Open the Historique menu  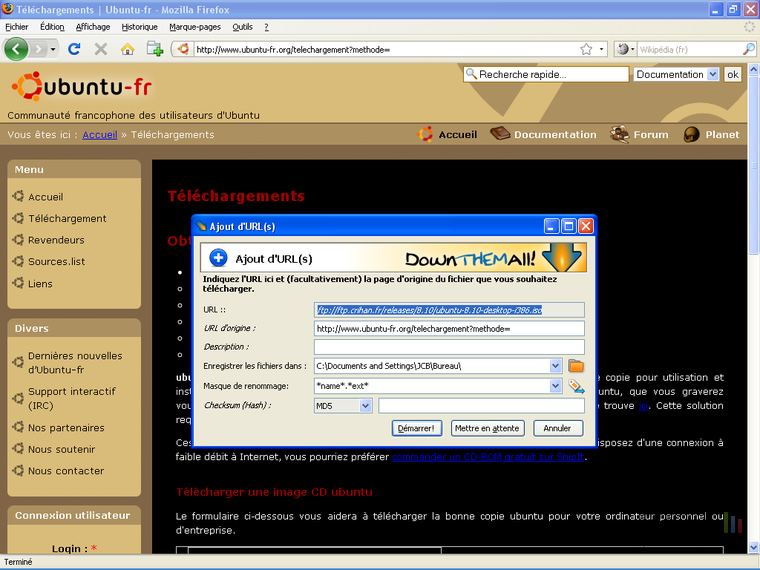(140, 27)
